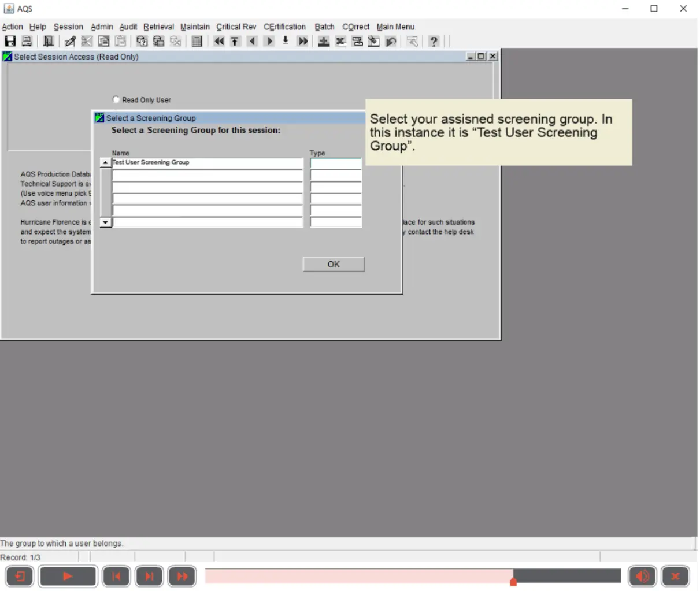Viewport: 700px width, 591px height.
Task: Click the Save floppy disk toolbar icon
Action: [10, 41]
